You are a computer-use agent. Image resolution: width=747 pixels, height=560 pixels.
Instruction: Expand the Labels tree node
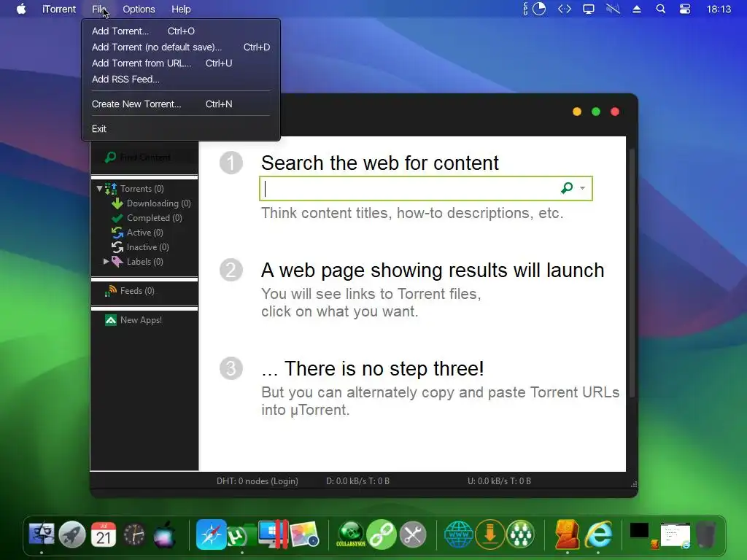coord(107,262)
